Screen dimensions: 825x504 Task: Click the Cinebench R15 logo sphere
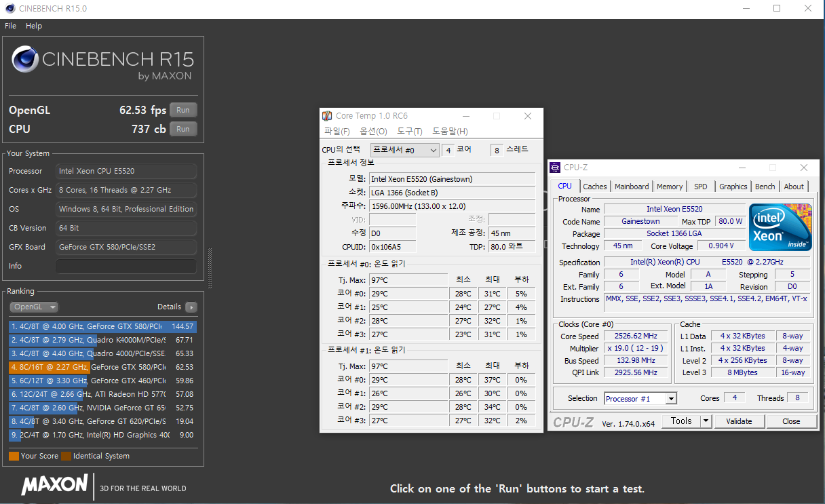[x=24, y=59]
